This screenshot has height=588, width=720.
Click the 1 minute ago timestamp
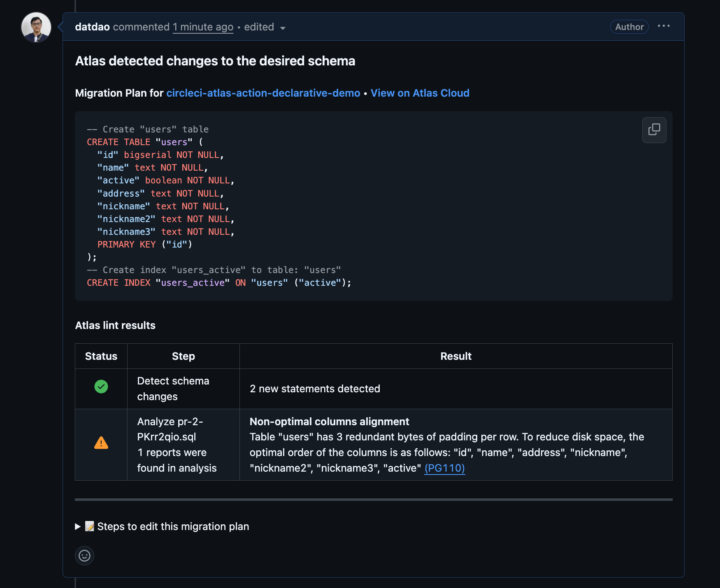pyautogui.click(x=203, y=27)
